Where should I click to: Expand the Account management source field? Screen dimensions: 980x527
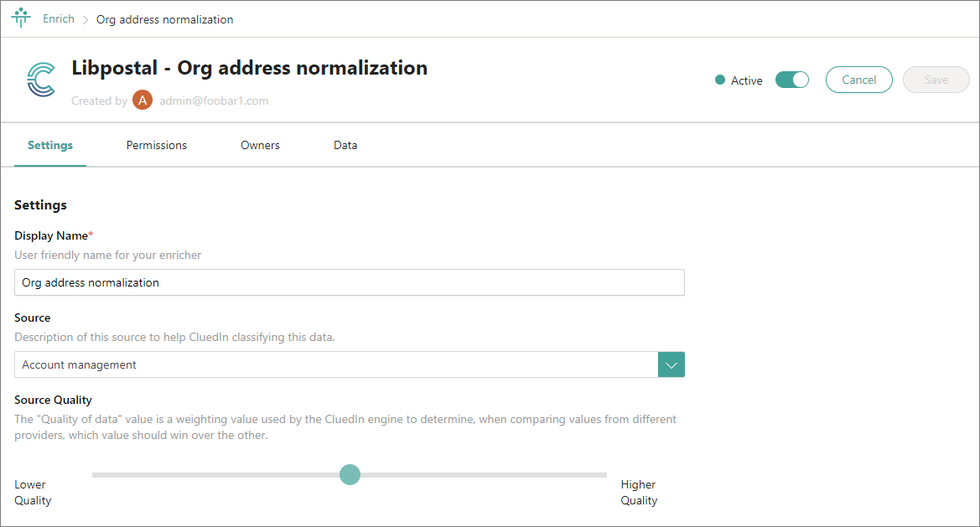coord(335,364)
